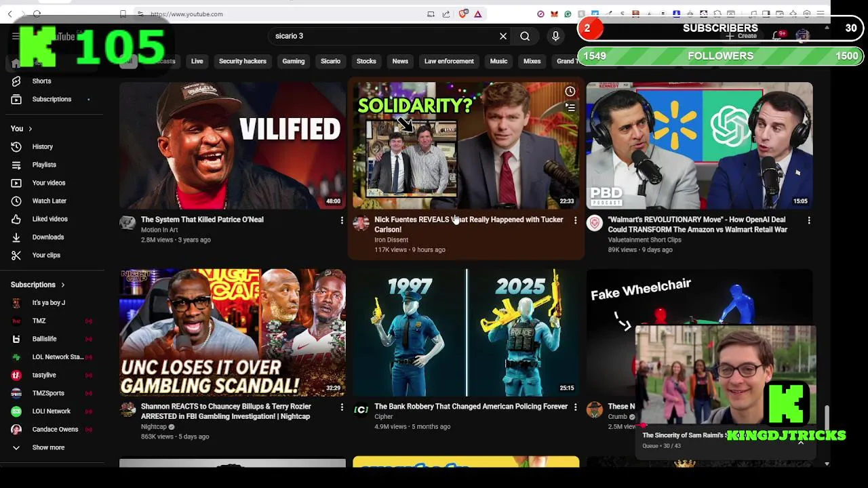Expand the You section
868x488 pixels.
pos(22,129)
